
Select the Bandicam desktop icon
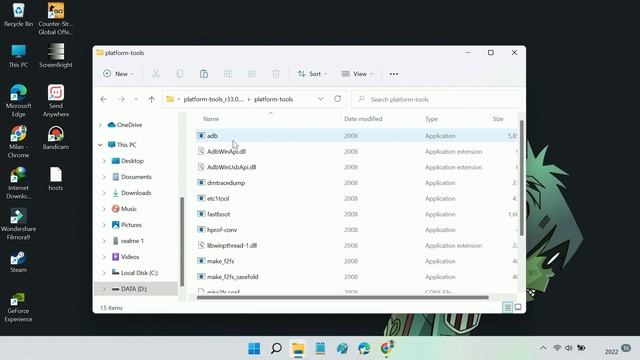(56, 138)
